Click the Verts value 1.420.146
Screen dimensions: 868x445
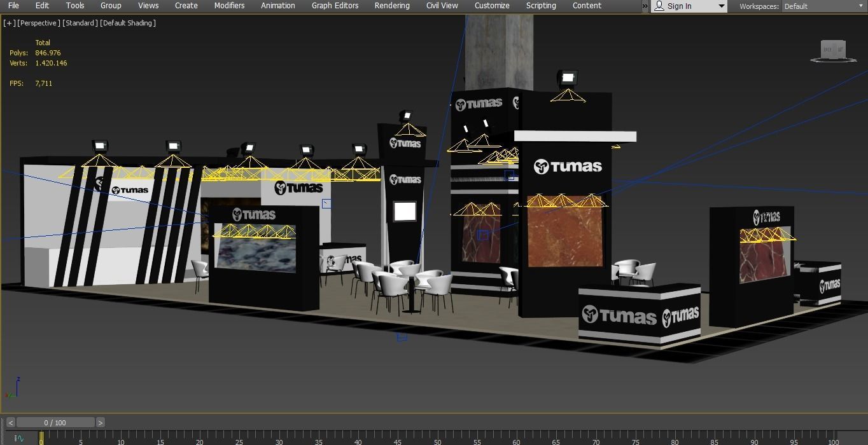pos(51,63)
